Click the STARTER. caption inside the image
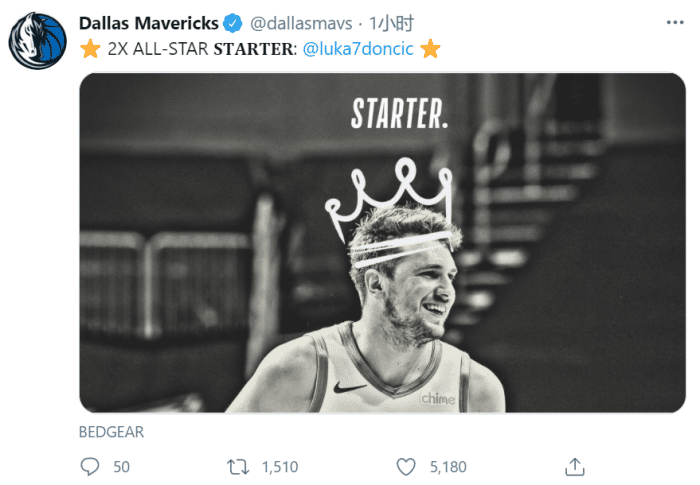Image resolution: width=700 pixels, height=485 pixels. pyautogui.click(x=398, y=115)
